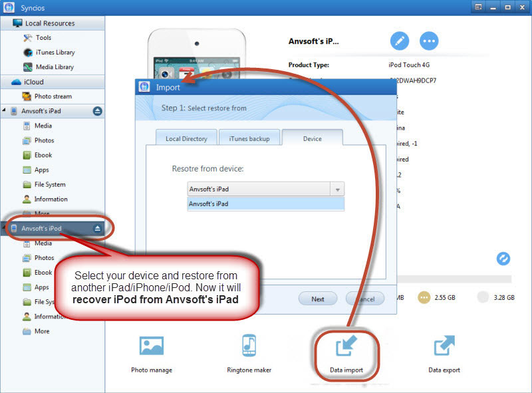The image size is (532, 393).
Task: Open Photo manage tool
Action: [x=152, y=354]
